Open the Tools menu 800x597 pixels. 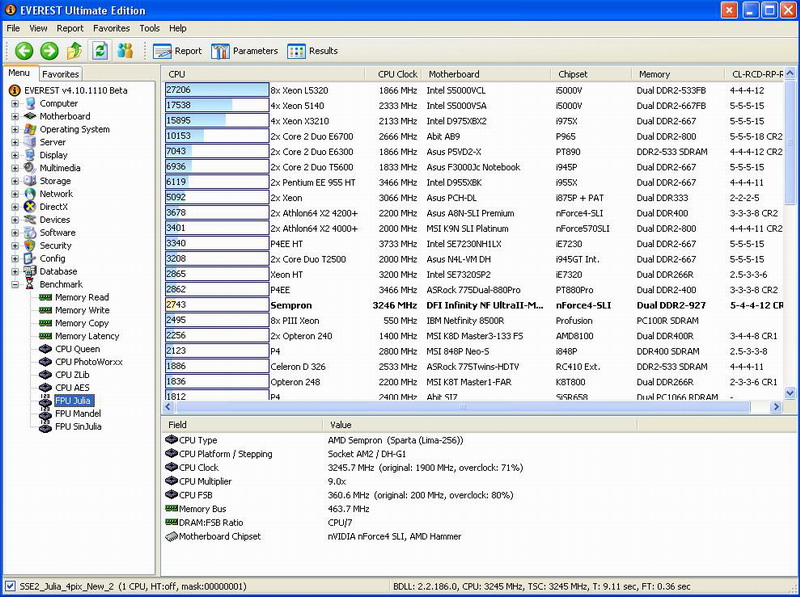click(x=149, y=28)
